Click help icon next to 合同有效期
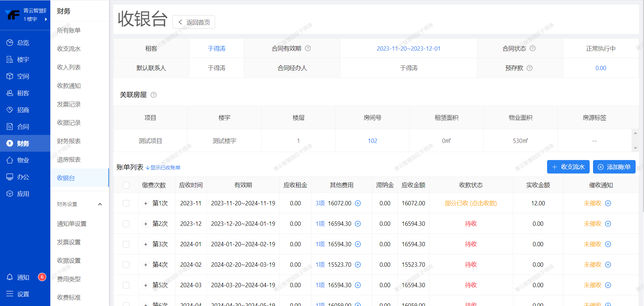 [308, 48]
